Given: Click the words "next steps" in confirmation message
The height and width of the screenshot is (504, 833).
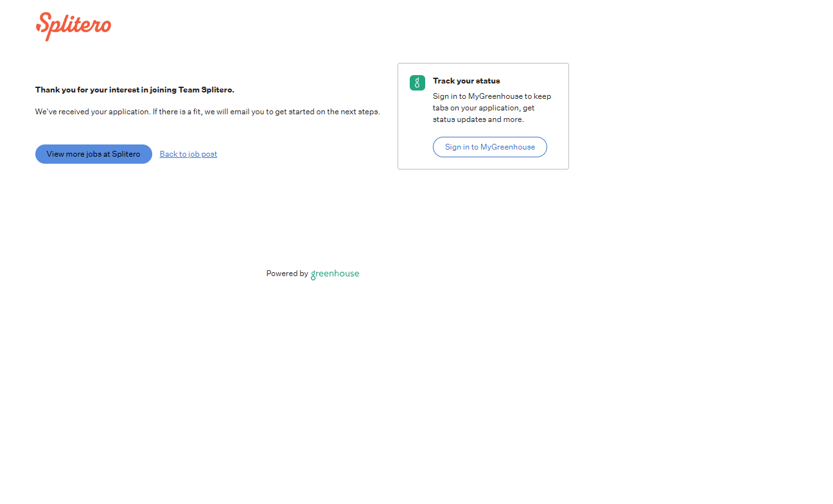Looking at the screenshot, I should coord(363,112).
